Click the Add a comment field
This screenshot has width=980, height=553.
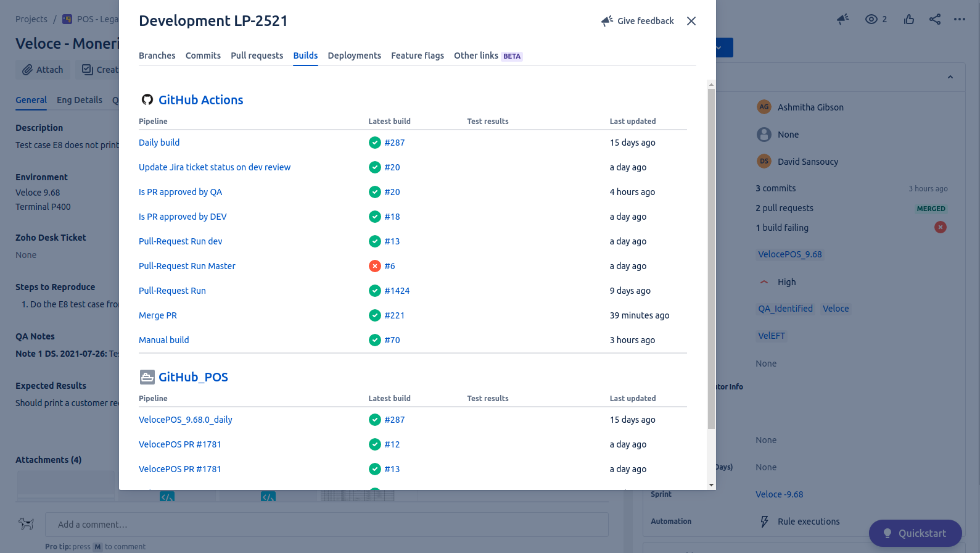[x=327, y=525]
